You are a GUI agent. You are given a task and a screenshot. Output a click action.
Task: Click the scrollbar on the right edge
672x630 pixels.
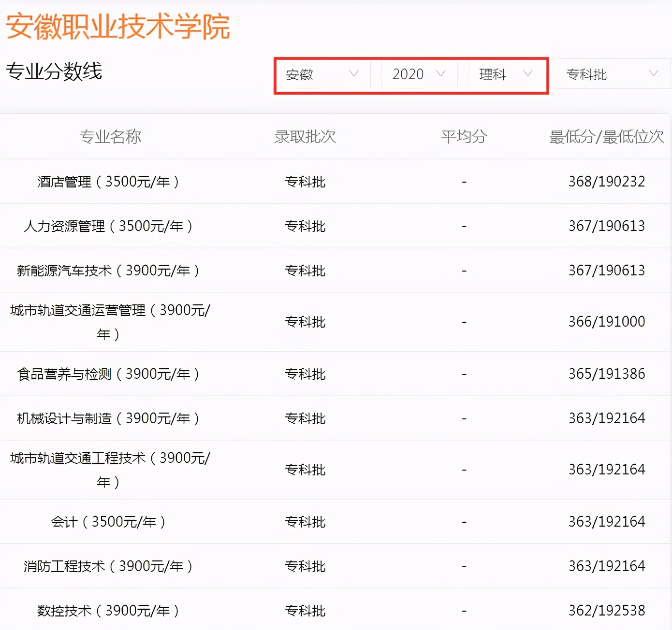point(669,314)
